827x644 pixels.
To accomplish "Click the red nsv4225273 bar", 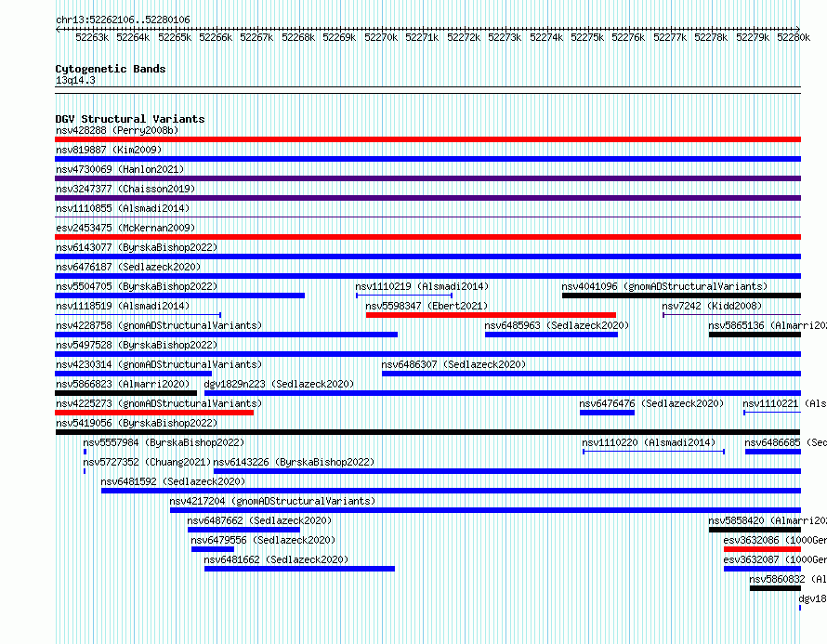I will pyautogui.click(x=154, y=413).
